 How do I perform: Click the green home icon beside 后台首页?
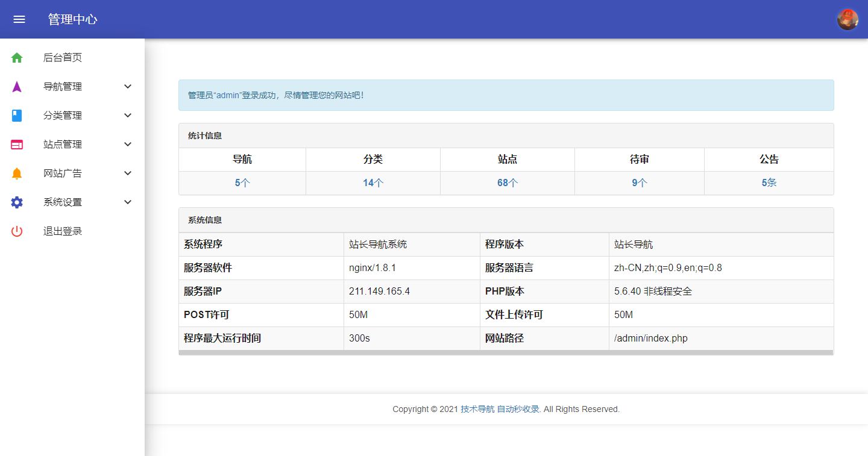point(16,57)
